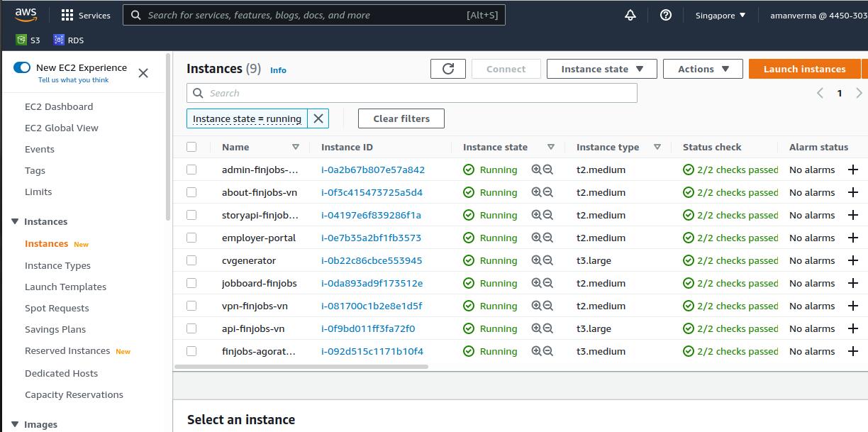Zoom in filter icon for admin-finjobs row
Screen dimensions: 868x432
click(537, 170)
